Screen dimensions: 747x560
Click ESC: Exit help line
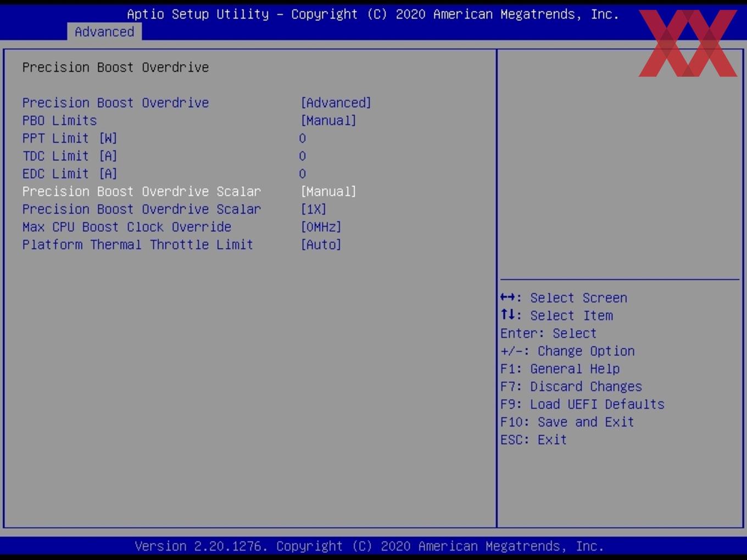533,440
